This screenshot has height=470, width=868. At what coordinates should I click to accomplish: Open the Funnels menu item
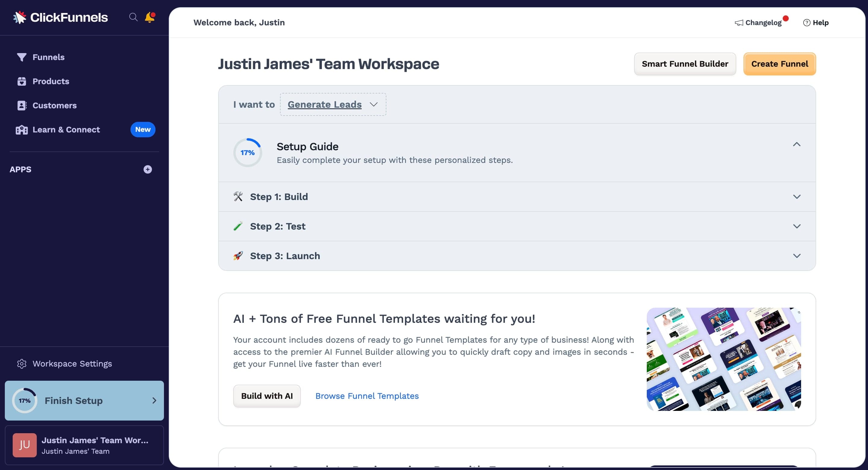[x=48, y=57]
